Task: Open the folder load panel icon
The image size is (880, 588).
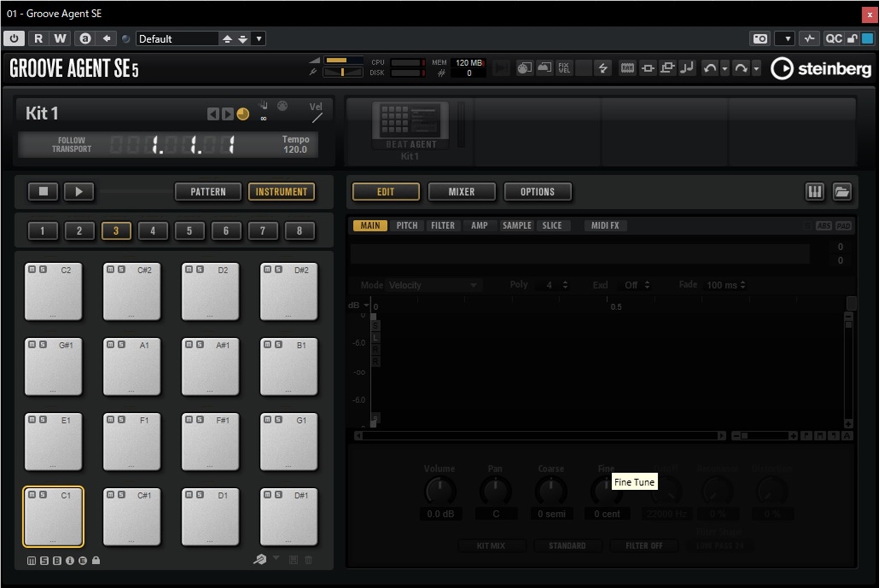Action: (842, 192)
